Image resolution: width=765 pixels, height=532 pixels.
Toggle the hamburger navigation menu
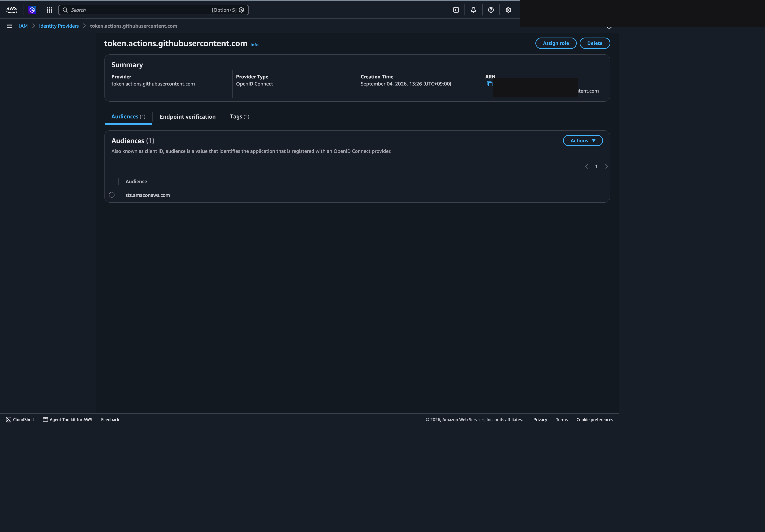pyautogui.click(x=9, y=26)
